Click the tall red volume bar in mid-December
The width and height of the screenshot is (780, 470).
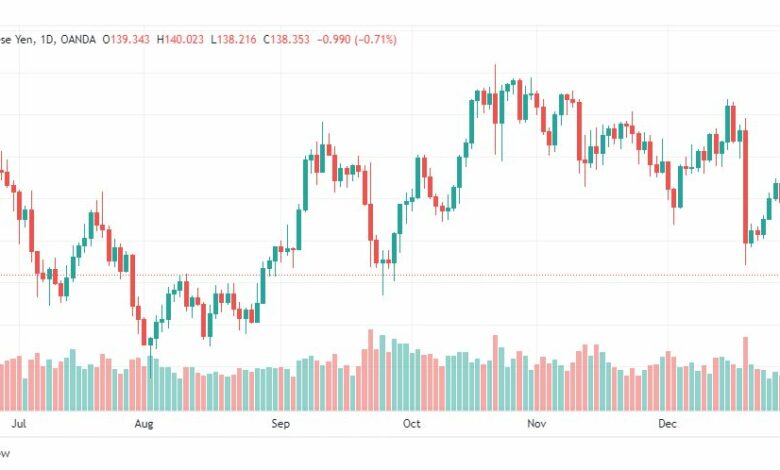pos(745,374)
